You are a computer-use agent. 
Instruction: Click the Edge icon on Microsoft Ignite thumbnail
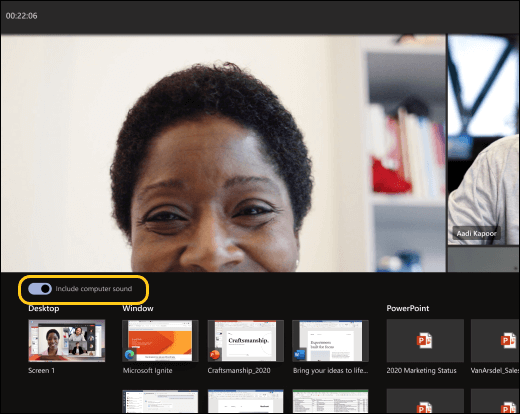(x=130, y=355)
